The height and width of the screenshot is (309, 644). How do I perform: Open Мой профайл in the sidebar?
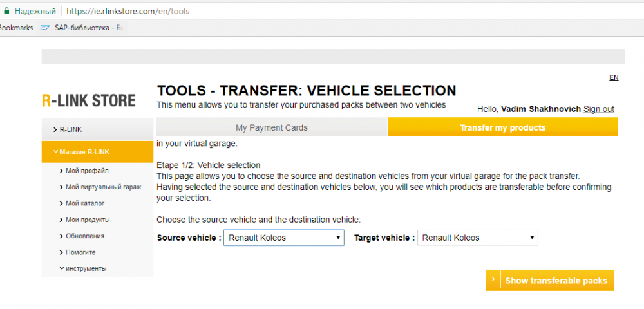point(87,171)
